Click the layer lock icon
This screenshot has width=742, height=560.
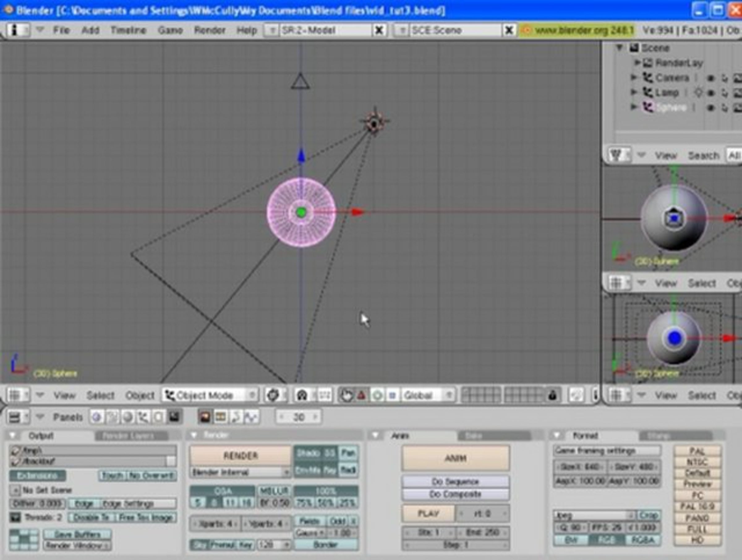click(x=552, y=395)
